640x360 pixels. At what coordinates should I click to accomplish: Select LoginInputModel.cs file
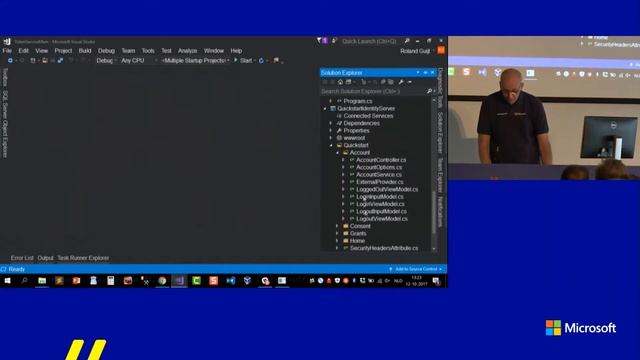pos(380,197)
